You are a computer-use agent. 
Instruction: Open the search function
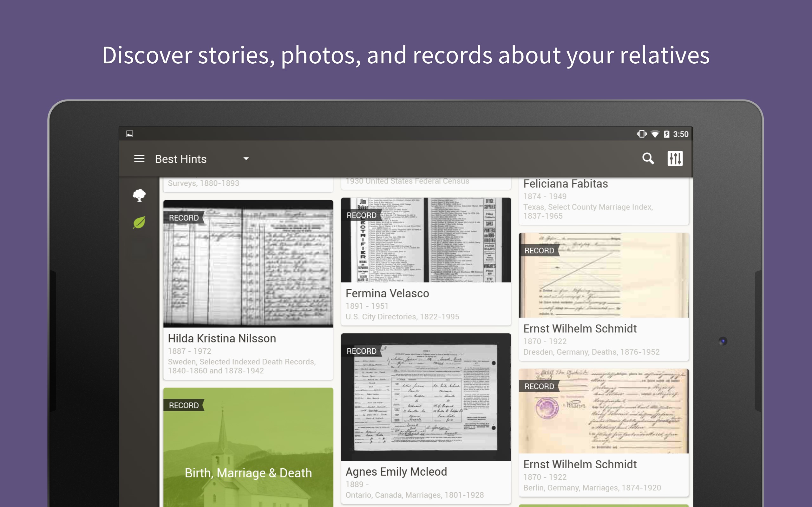tap(648, 158)
